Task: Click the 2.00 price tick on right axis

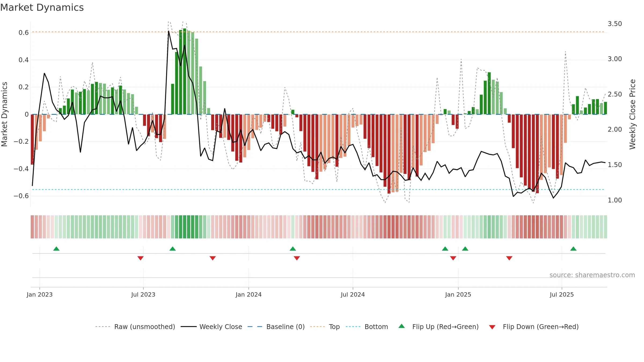Action: pos(615,130)
